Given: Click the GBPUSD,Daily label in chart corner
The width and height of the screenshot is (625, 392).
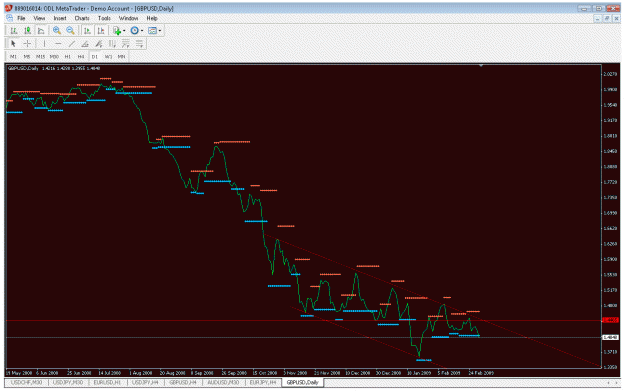Looking at the screenshot, I should (x=23, y=68).
